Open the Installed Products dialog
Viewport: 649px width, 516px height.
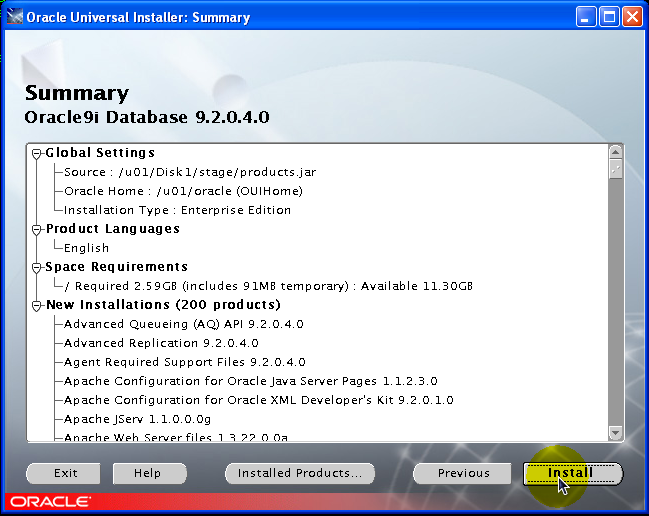tap(300, 473)
